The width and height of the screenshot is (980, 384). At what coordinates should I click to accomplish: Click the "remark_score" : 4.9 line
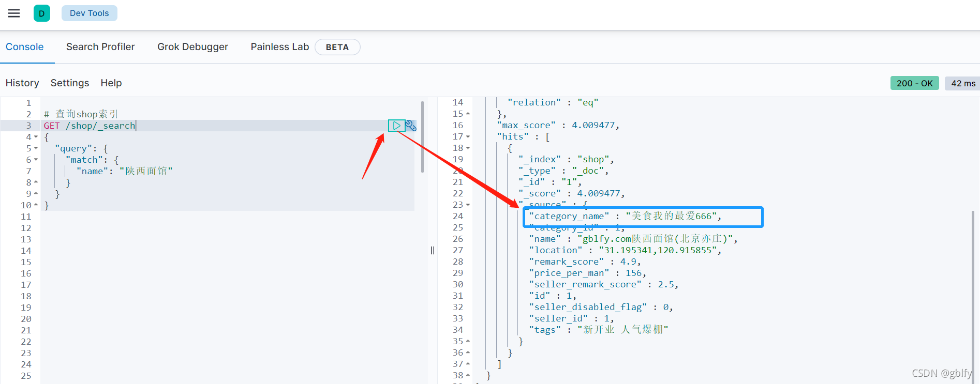tap(585, 262)
